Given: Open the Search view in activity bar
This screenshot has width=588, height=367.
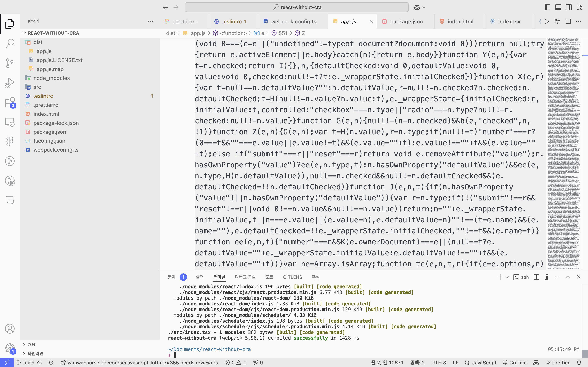Looking at the screenshot, I should tap(10, 43).
